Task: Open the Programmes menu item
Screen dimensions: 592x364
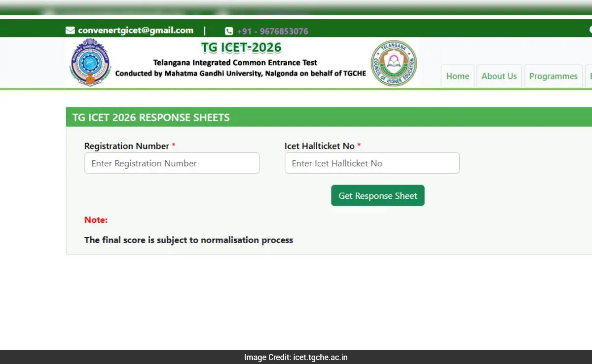Action: tap(553, 76)
